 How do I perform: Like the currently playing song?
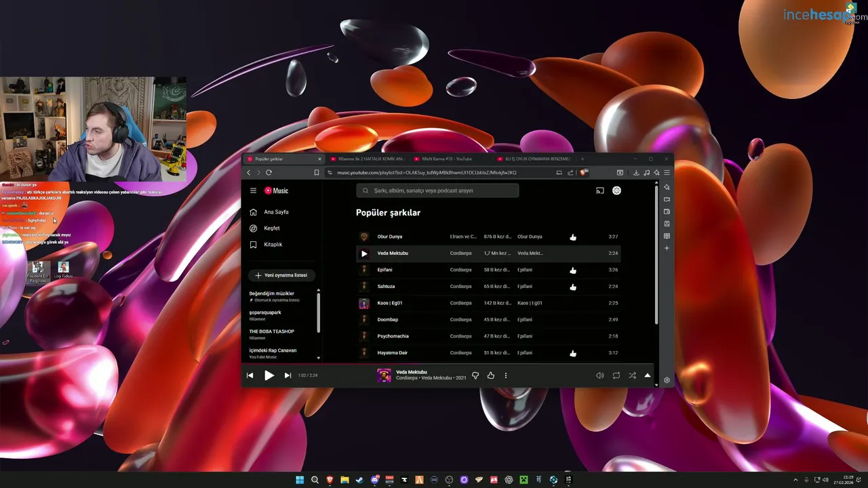coord(491,375)
